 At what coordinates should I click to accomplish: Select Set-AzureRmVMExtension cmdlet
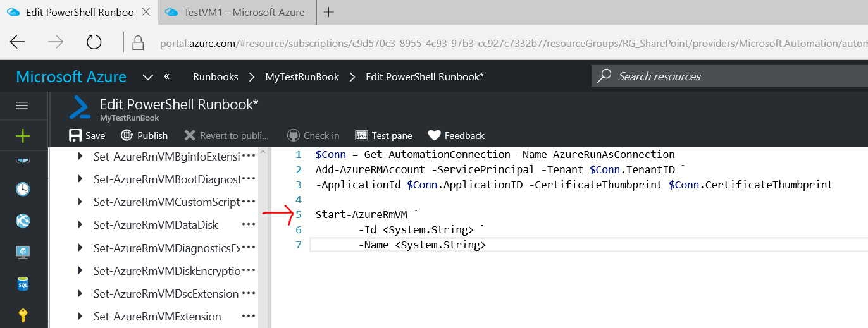(x=158, y=316)
